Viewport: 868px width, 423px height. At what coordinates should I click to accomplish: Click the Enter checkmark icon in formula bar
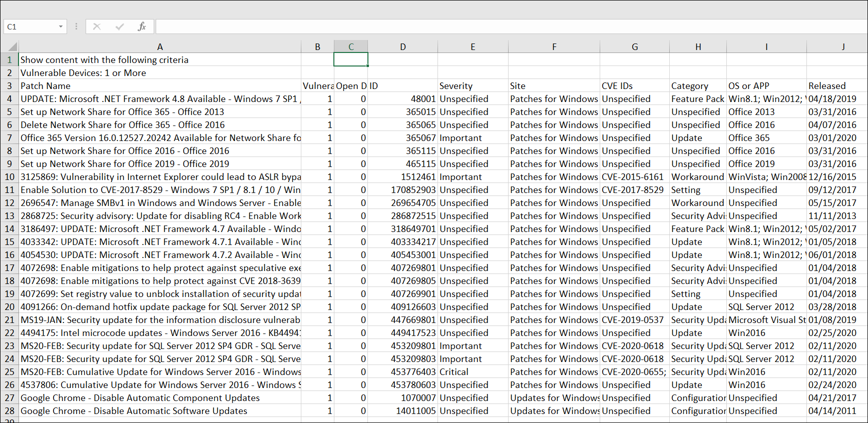point(120,26)
